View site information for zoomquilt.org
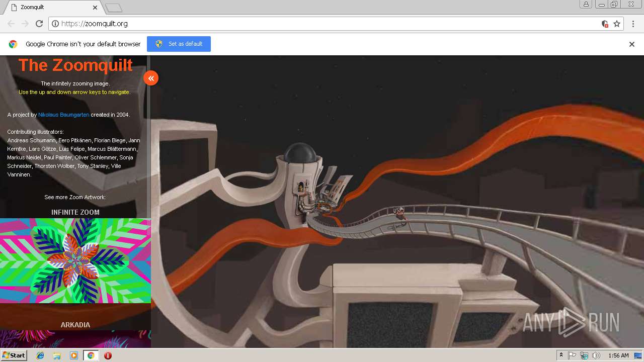 pos(55,24)
